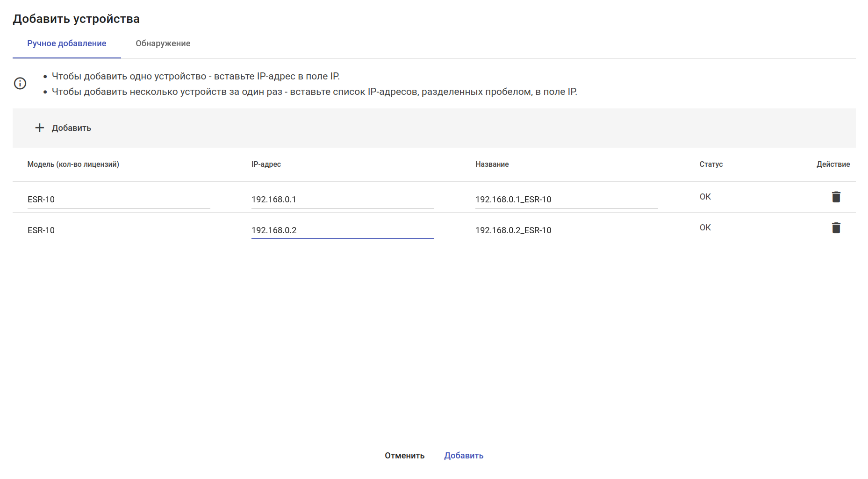Click the IP-адрес column header
This screenshot has width=868, height=479.
[266, 164]
